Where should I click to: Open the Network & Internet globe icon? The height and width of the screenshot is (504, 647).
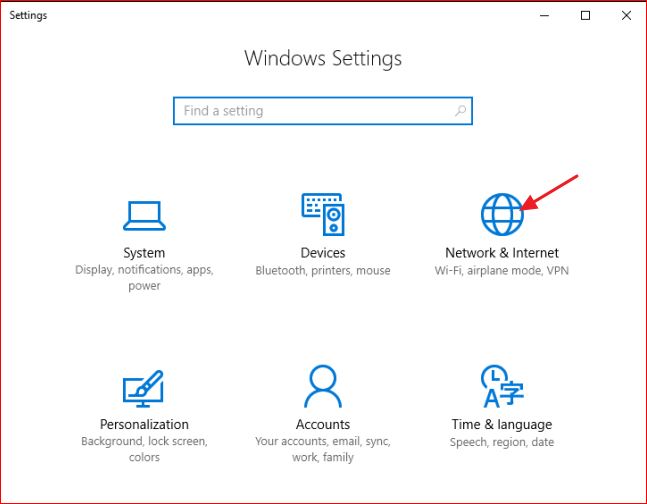pyautogui.click(x=502, y=214)
